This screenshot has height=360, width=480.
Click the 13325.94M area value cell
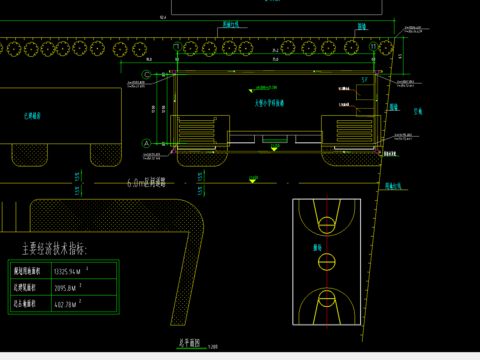tap(84, 271)
